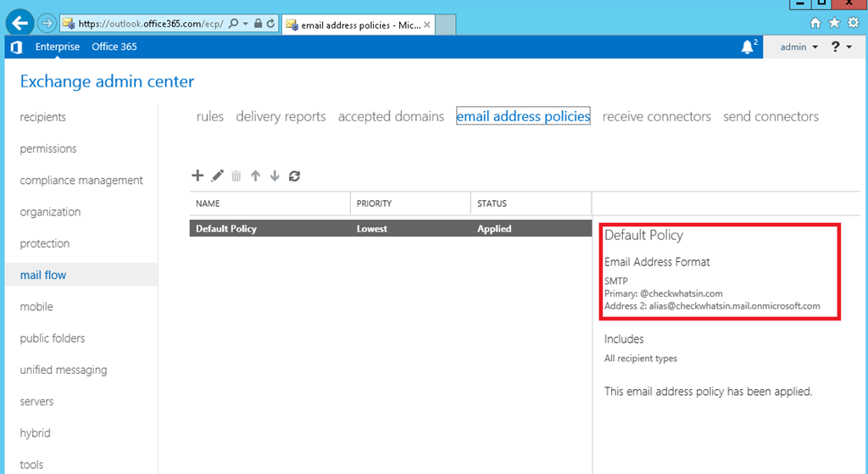Click the Lowest priority cell
Image resolution: width=868 pixels, height=474 pixels.
372,228
